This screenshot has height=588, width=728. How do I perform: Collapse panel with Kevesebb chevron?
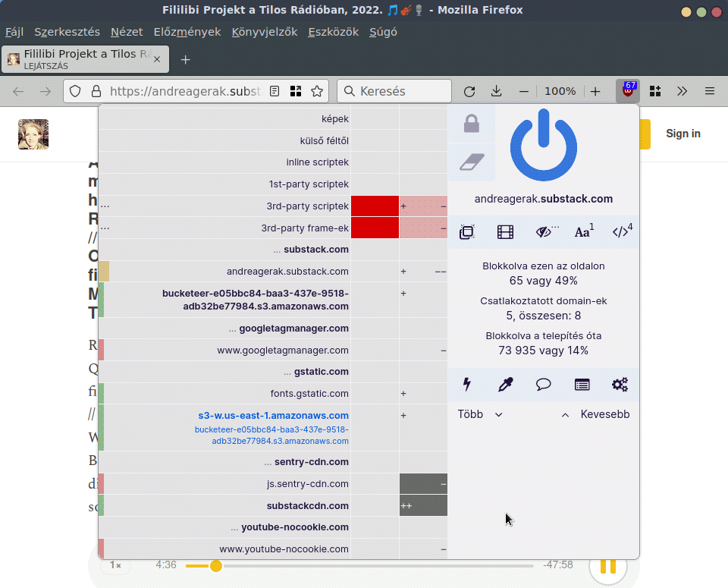point(596,414)
